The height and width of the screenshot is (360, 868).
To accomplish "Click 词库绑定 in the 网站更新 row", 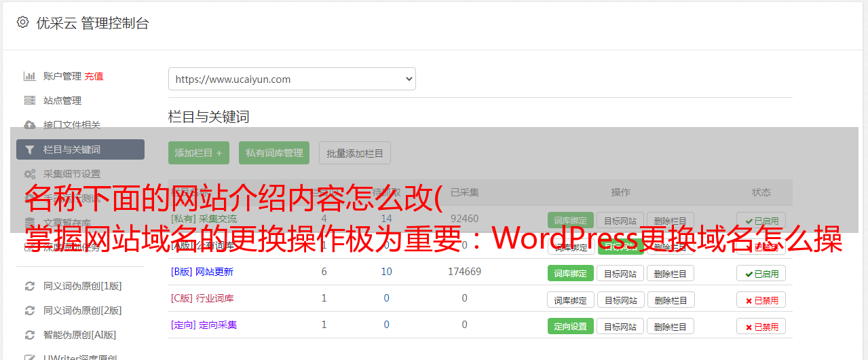I will (x=571, y=273).
